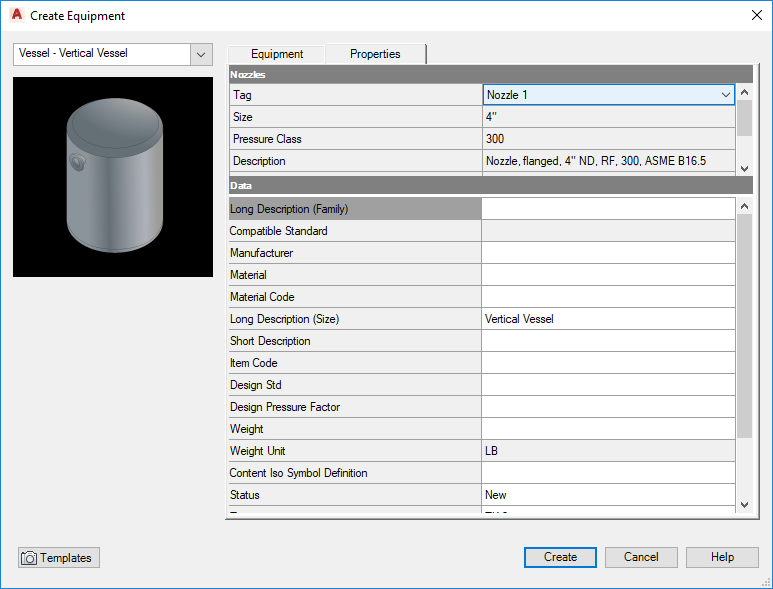Click Nozzles scrollbar down arrow
This screenshot has width=773, height=589.
point(744,169)
